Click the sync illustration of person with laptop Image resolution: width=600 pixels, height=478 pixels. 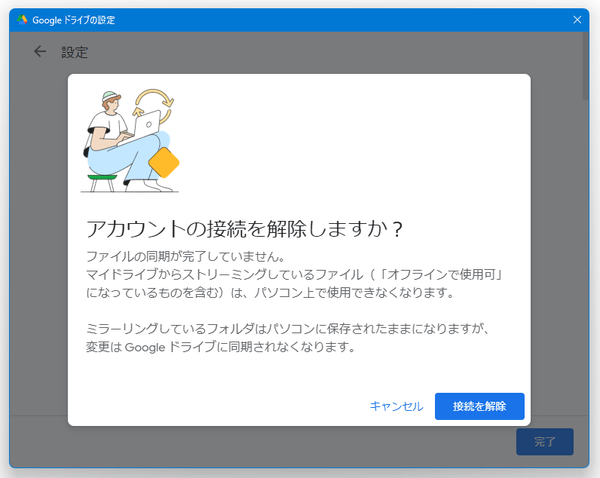[130, 141]
